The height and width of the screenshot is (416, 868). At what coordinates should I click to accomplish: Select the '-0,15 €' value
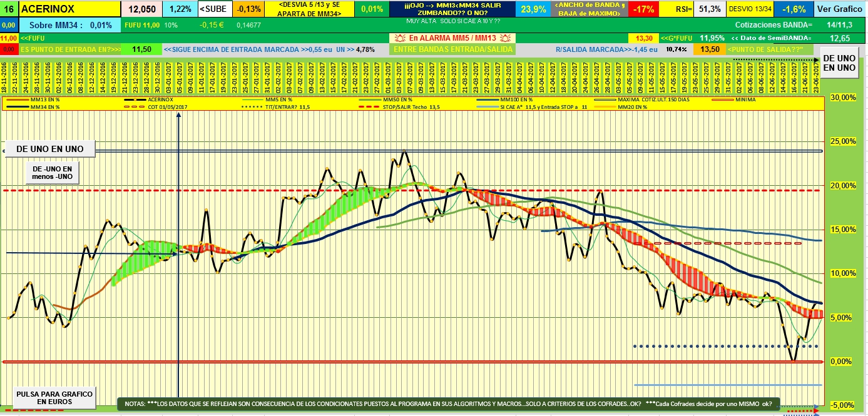(212, 25)
